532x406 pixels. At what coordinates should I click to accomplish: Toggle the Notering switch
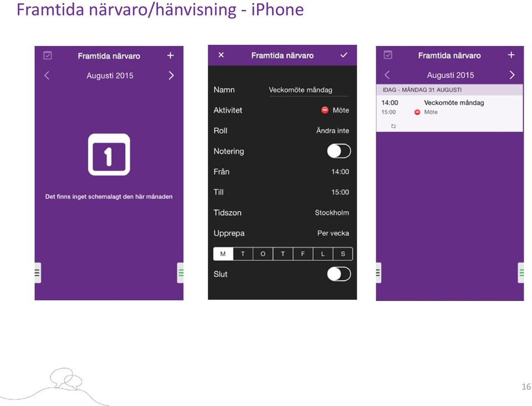pyautogui.click(x=339, y=151)
